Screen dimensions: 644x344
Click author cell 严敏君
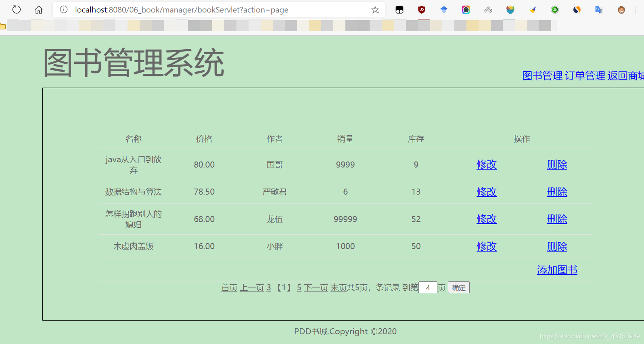coord(275,192)
